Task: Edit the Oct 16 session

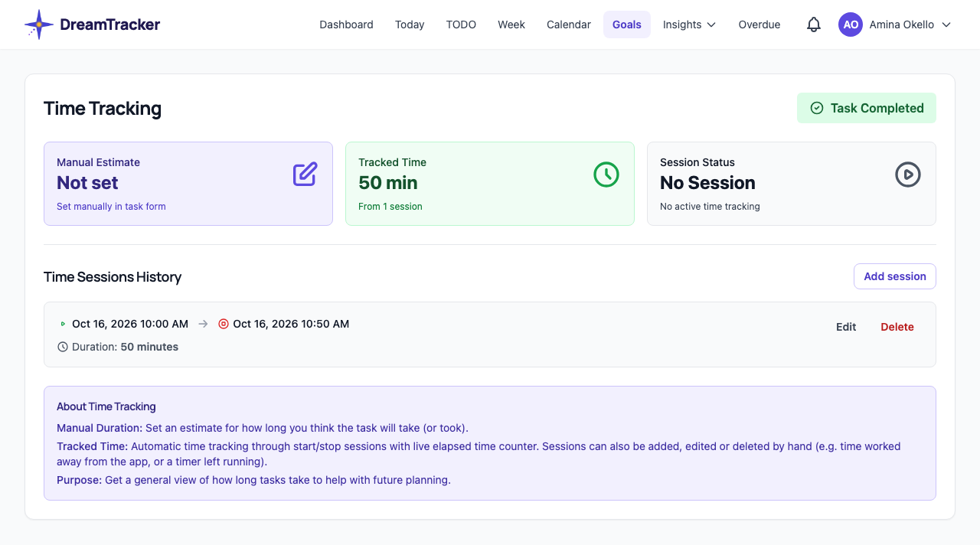Action: click(846, 327)
